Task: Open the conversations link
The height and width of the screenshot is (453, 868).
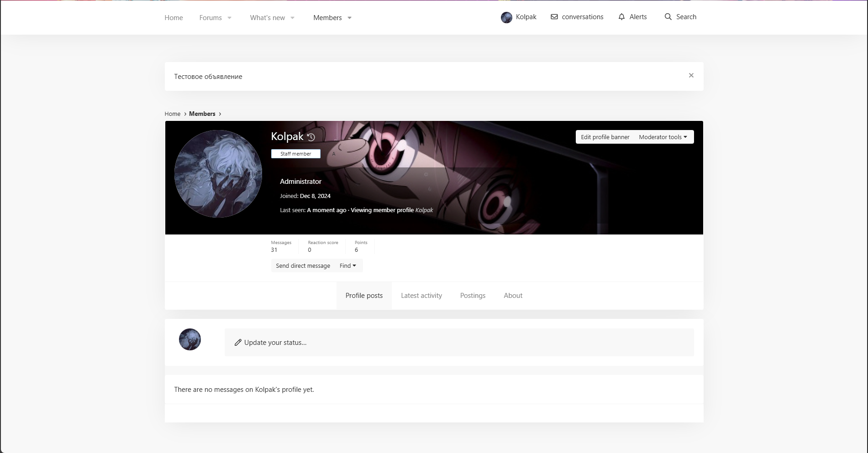Action: pyautogui.click(x=583, y=17)
